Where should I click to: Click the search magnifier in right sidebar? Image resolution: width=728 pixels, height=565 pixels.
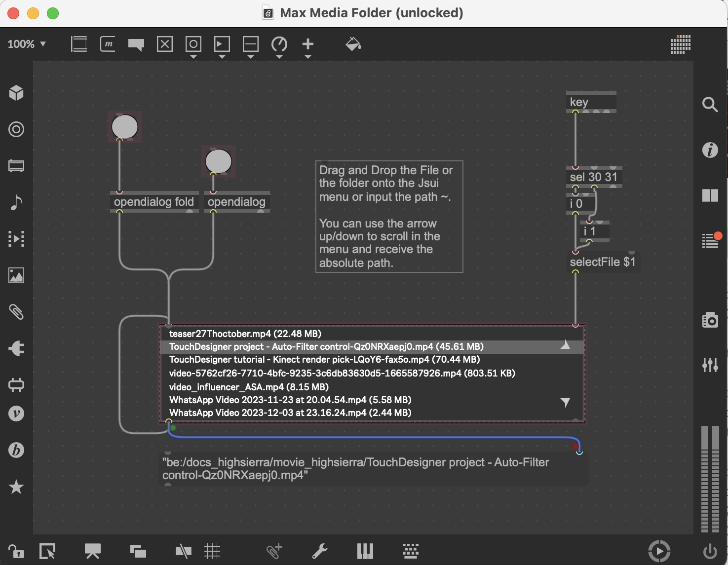coord(710,105)
